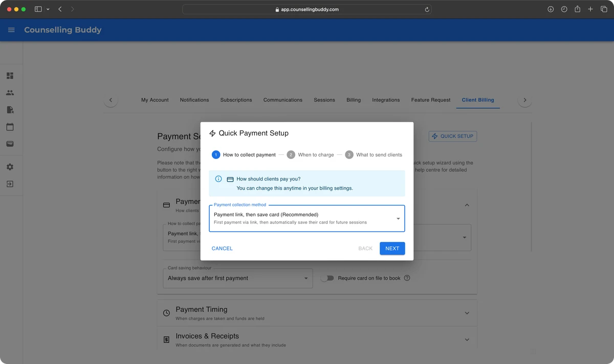The width and height of the screenshot is (614, 364).
Task: Open the clients people icon in sidebar
Action: [10, 93]
